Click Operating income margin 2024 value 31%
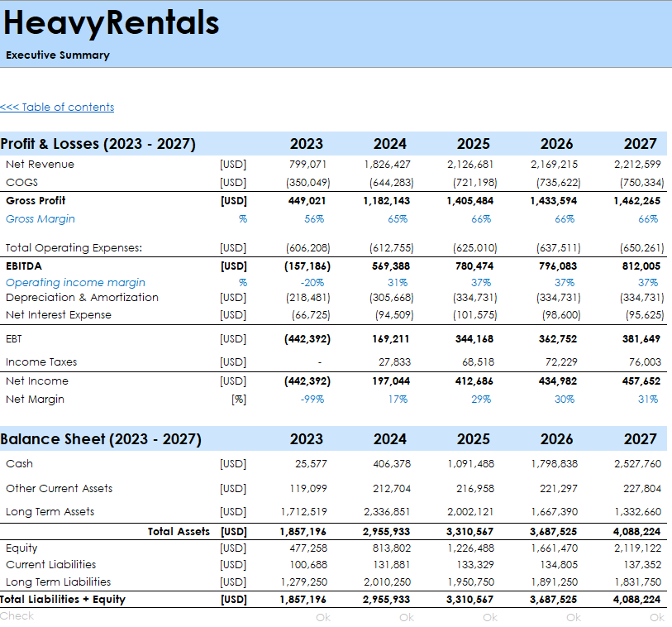 [398, 283]
